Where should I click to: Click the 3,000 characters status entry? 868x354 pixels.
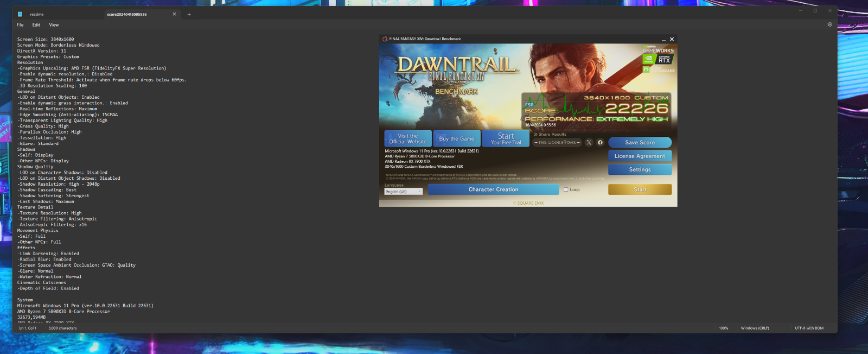tap(62, 328)
